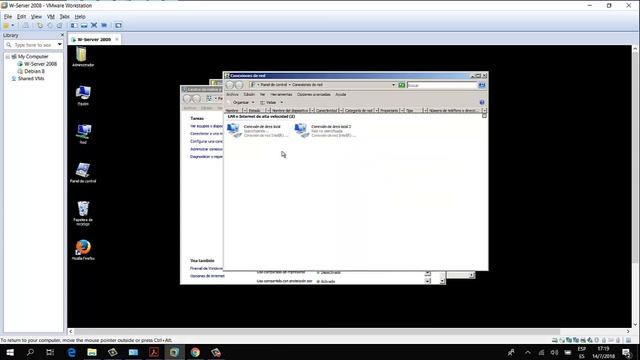Click the green refresh button by address bar
This screenshot has width=640, height=360.
402,85
